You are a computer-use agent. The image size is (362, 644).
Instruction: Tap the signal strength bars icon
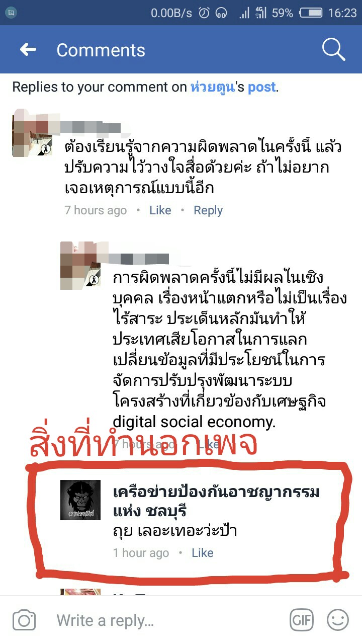click(244, 13)
